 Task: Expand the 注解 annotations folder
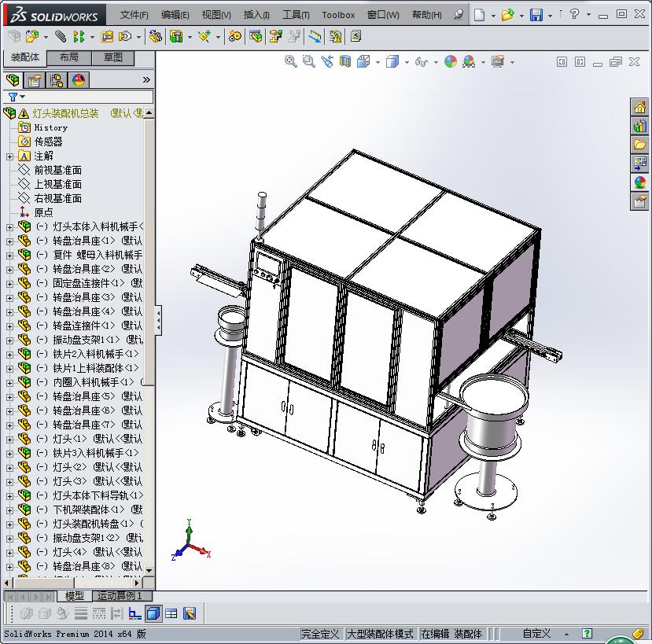point(9,156)
